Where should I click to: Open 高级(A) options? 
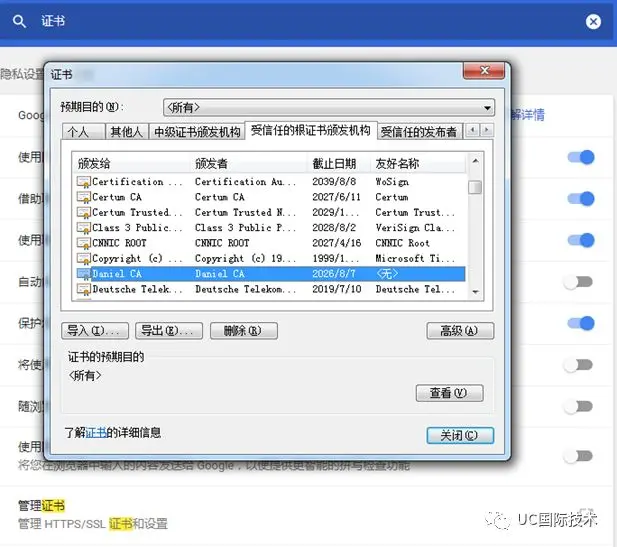460,331
